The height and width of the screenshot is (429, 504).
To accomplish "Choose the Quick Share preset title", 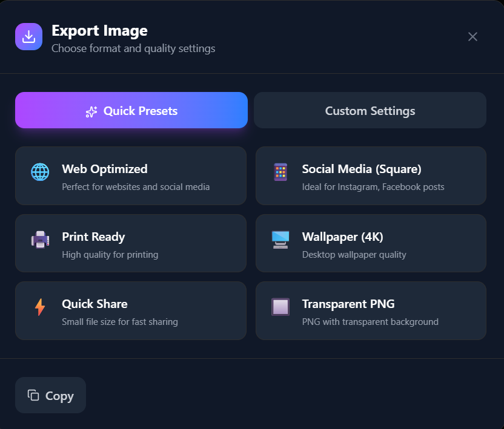I will click(x=95, y=304).
